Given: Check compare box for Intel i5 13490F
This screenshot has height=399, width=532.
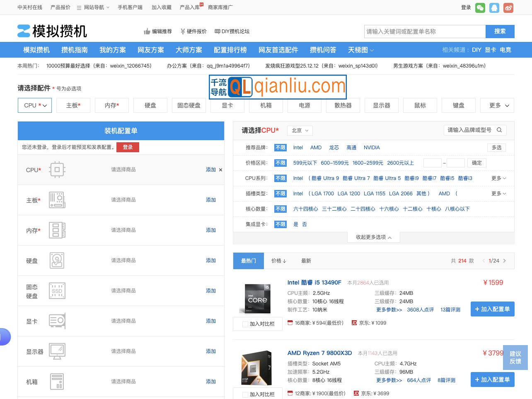Looking at the screenshot, I should 245,324.
